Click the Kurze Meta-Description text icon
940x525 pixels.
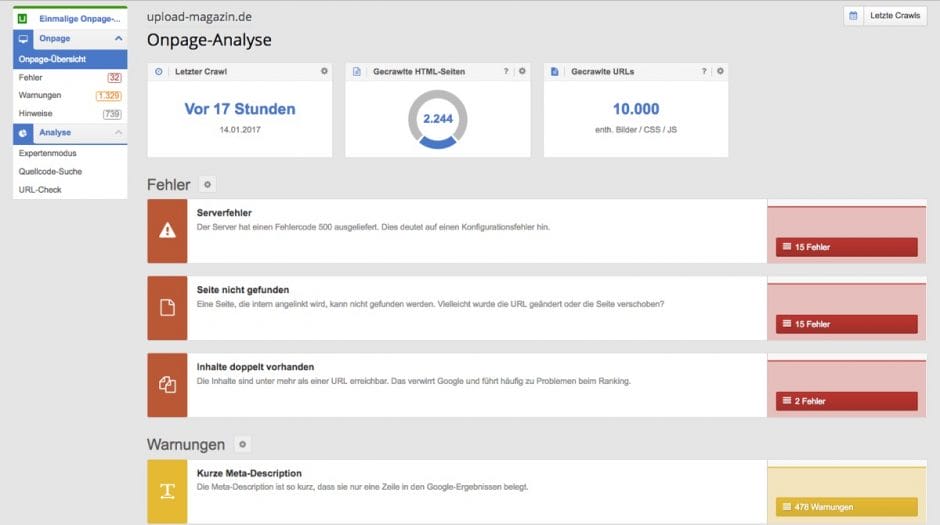[x=167, y=491]
